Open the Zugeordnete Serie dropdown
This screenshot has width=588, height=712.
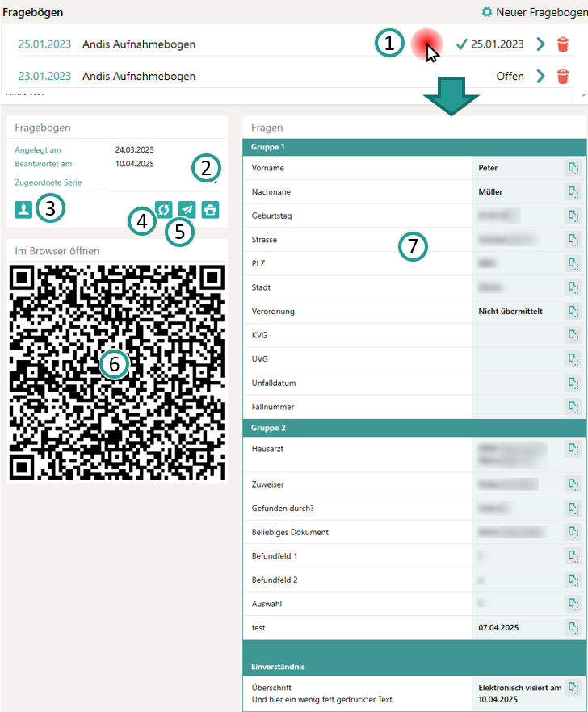(x=164, y=182)
